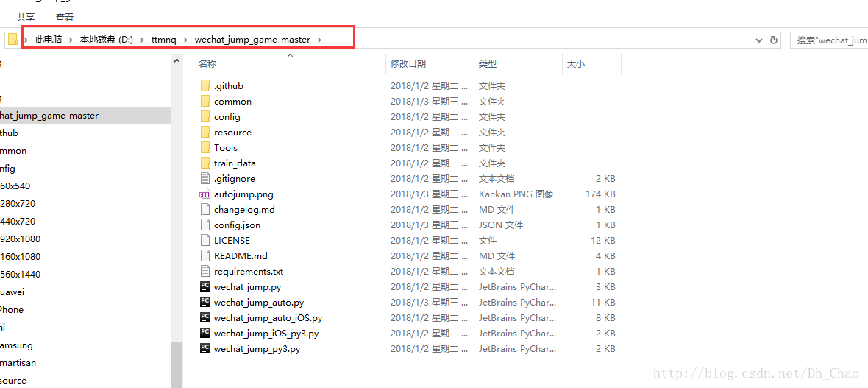Select the file name autojump.png
This screenshot has width=868, height=388.
pyautogui.click(x=243, y=194)
